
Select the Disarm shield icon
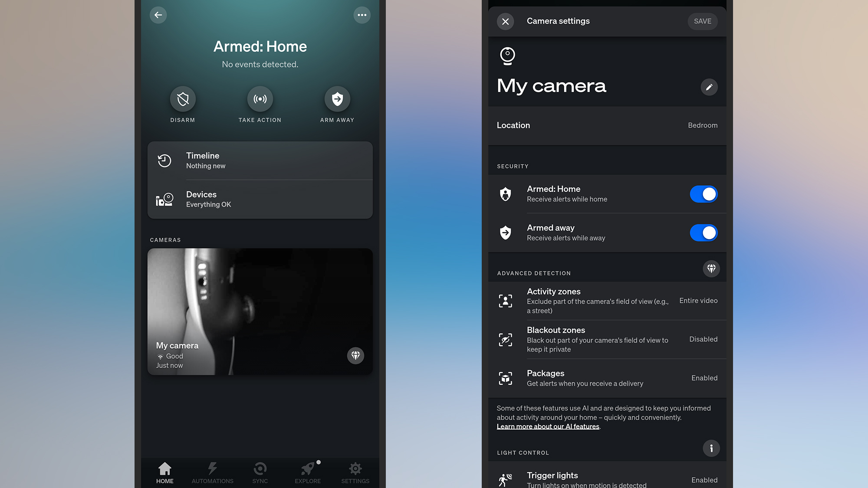point(183,99)
